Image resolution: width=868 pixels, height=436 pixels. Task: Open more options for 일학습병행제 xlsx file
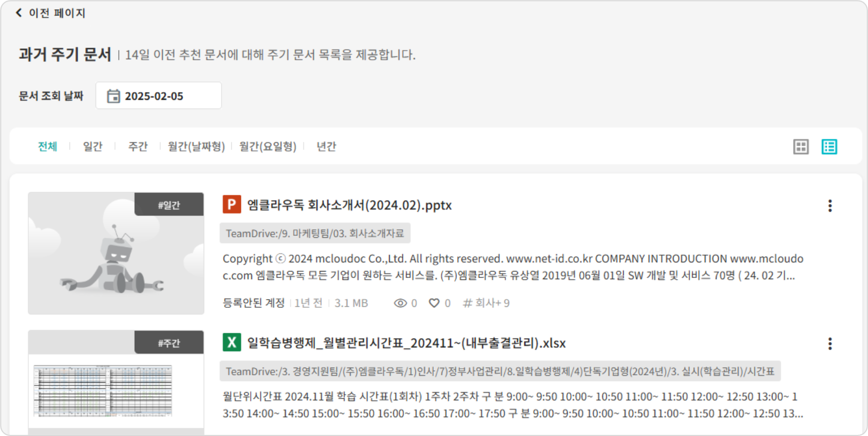click(829, 344)
